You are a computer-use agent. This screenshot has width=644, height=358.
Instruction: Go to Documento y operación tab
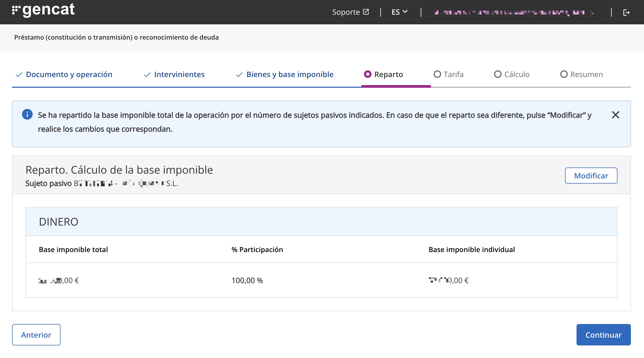69,74
